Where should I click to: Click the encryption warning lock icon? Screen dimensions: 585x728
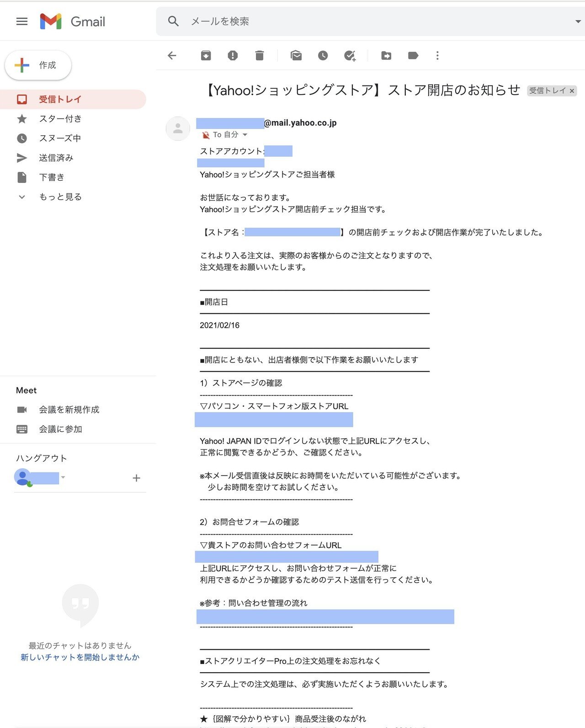coord(206,135)
